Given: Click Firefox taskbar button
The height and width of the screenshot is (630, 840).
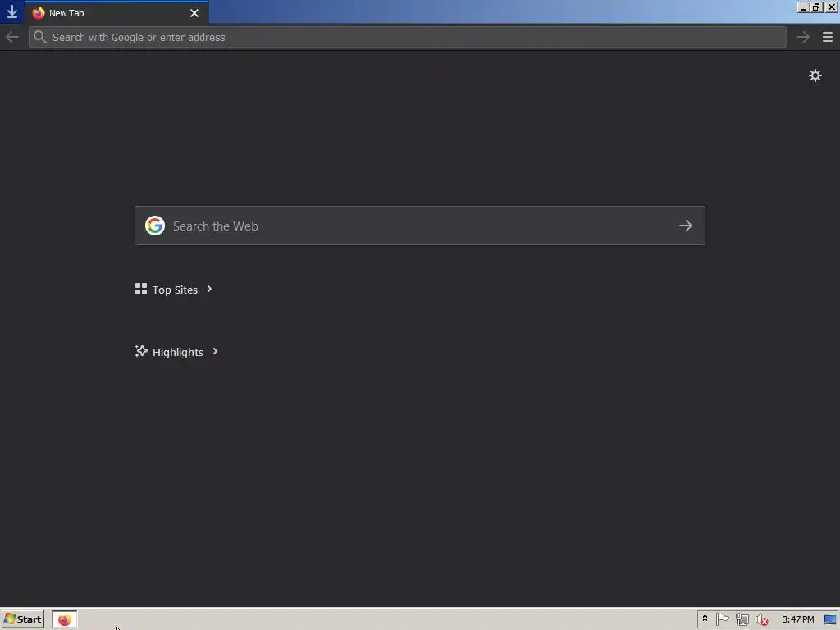Looking at the screenshot, I should tap(65, 619).
